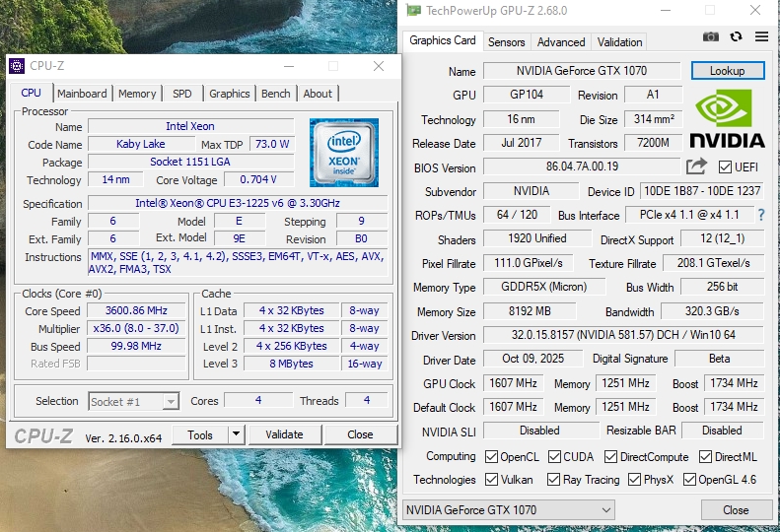Click the GPU Name field
This screenshot has width=780, height=532.
pyautogui.click(x=582, y=71)
